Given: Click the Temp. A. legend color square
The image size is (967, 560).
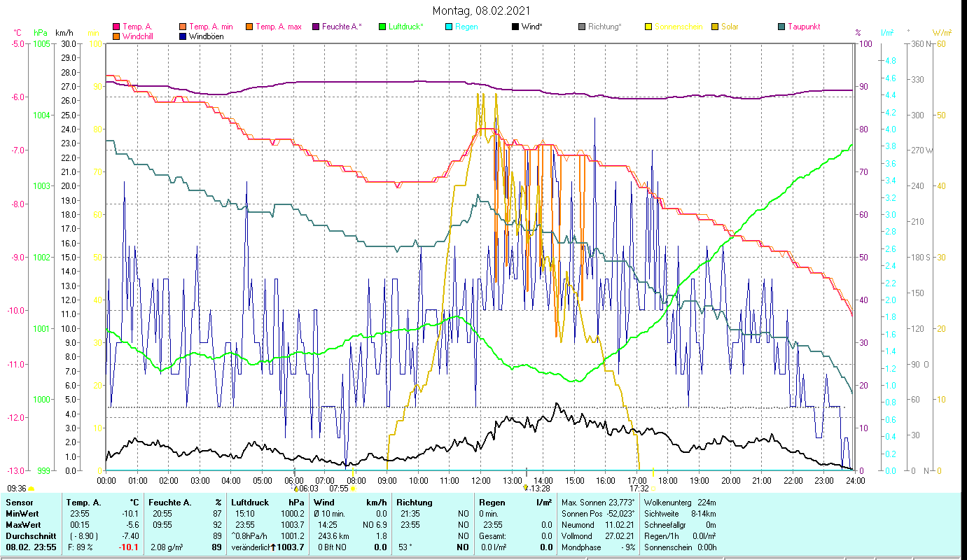Looking at the screenshot, I should point(116,27).
